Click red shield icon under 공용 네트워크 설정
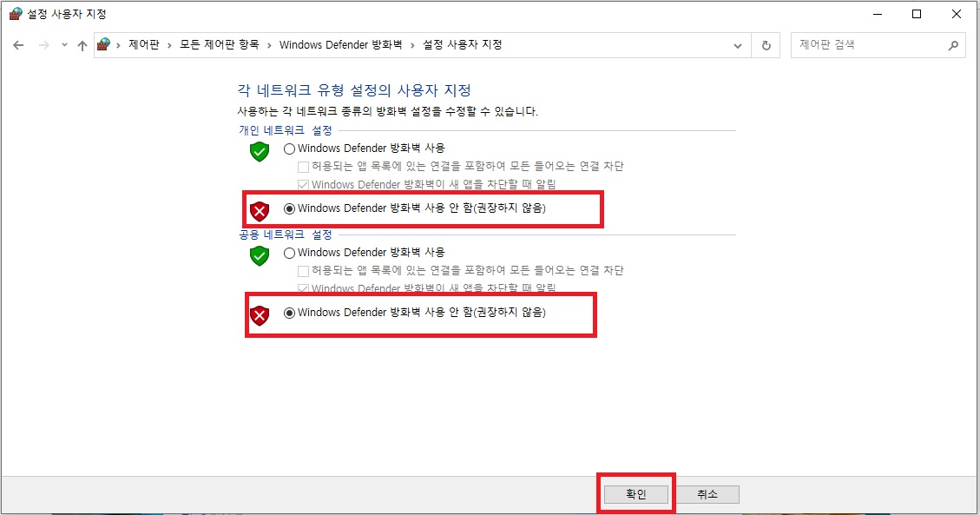This screenshot has width=980, height=515. click(260, 315)
